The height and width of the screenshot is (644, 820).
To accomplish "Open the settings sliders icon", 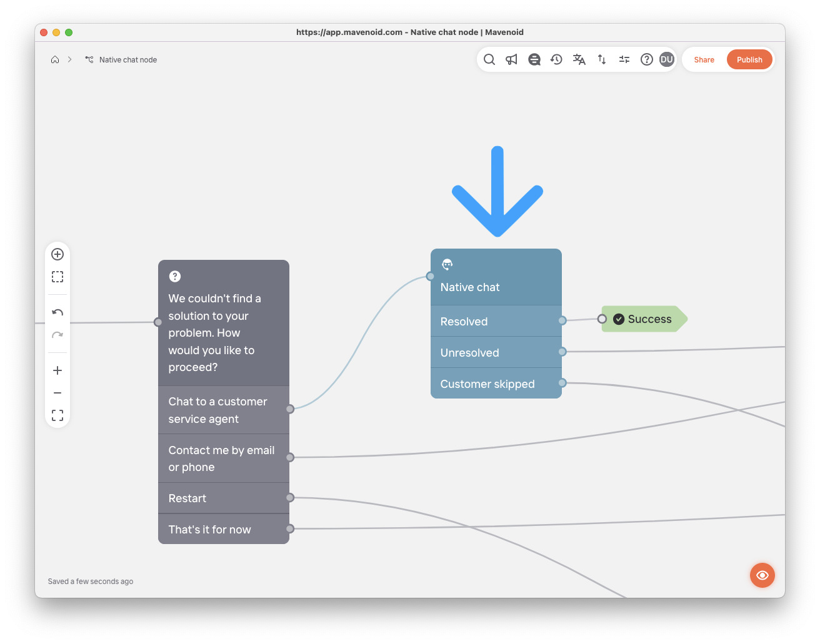I will (x=624, y=59).
